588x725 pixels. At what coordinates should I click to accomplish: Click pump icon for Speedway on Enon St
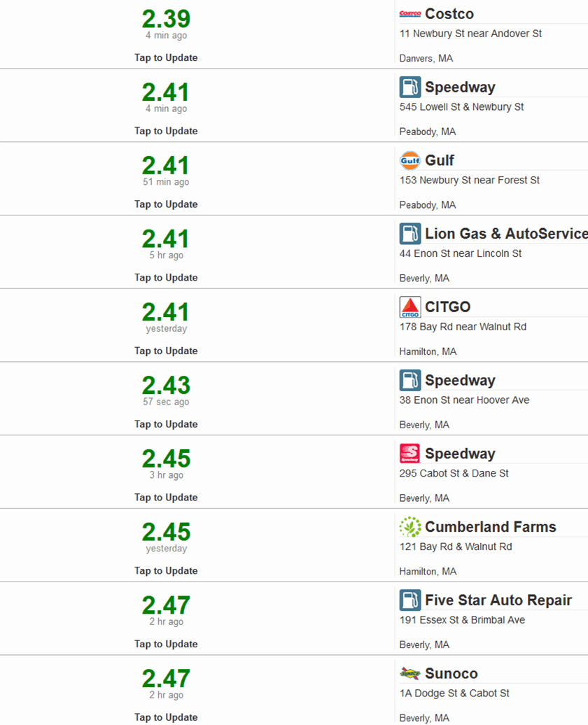click(x=409, y=380)
